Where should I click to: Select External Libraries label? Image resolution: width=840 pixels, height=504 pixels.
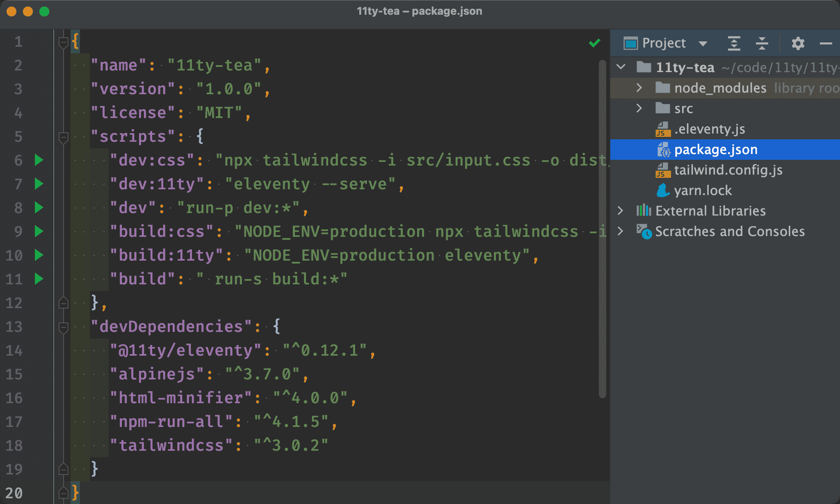[x=710, y=211]
